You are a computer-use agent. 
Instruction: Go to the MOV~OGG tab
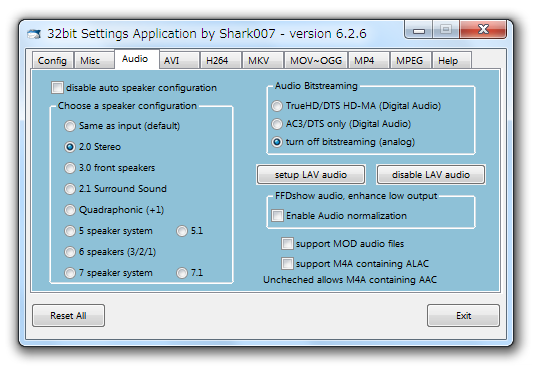[x=316, y=61]
